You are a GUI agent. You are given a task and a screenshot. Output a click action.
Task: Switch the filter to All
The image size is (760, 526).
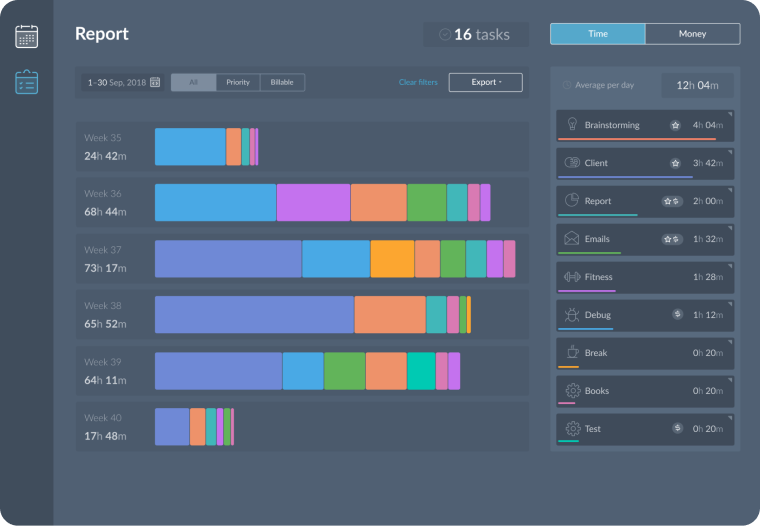(x=193, y=82)
